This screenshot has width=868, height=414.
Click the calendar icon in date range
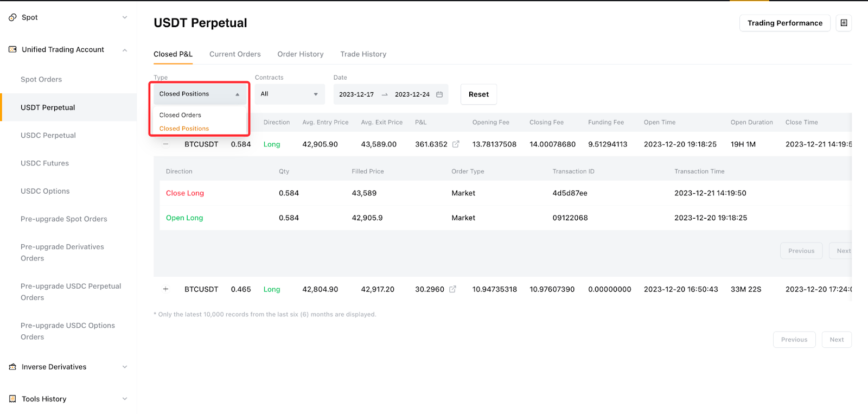coord(439,94)
